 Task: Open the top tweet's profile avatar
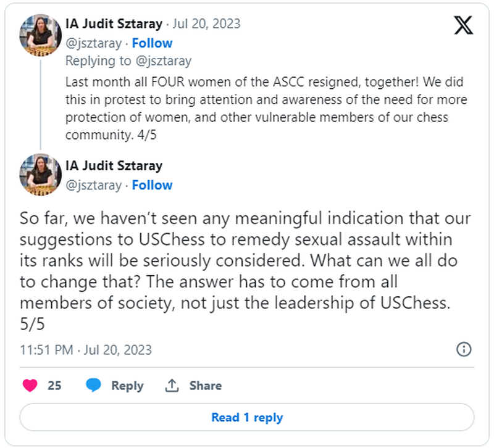coord(41,35)
